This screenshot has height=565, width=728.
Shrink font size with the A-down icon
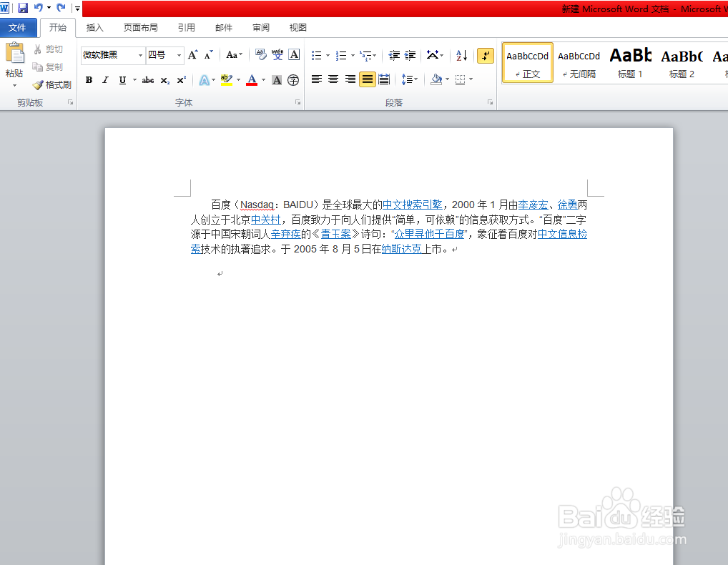pos(209,55)
